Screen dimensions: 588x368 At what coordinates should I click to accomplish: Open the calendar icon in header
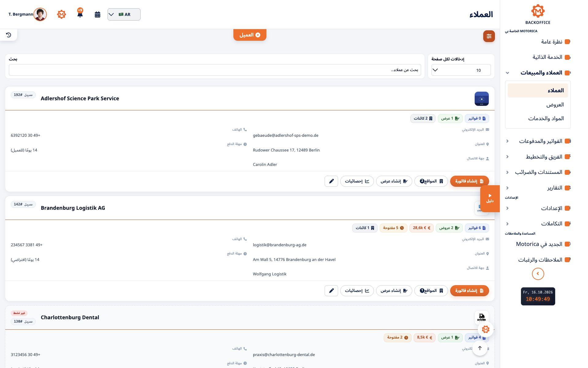[x=97, y=14]
